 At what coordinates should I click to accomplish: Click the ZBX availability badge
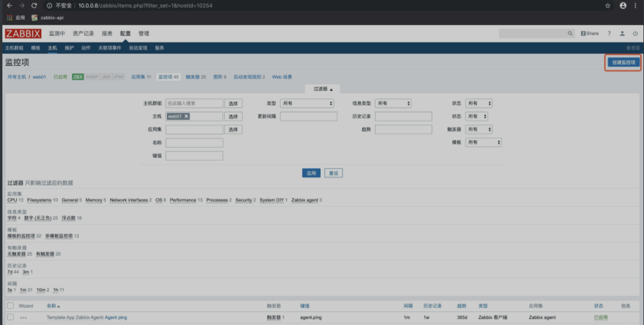tap(78, 76)
